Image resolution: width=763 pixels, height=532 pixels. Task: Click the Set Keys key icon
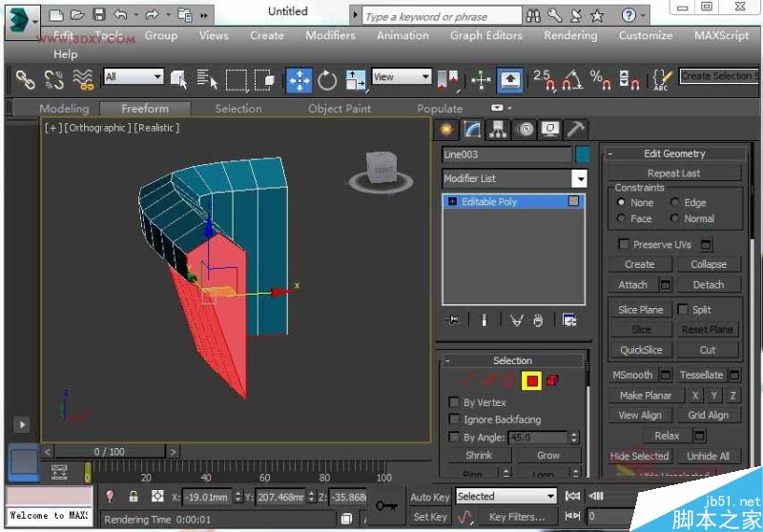[x=386, y=505]
